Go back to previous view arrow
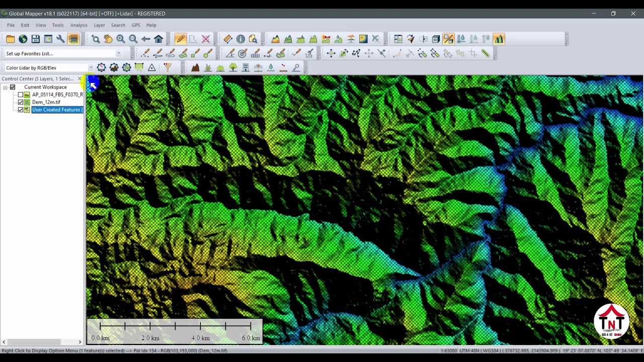The image size is (644, 362). click(x=146, y=39)
